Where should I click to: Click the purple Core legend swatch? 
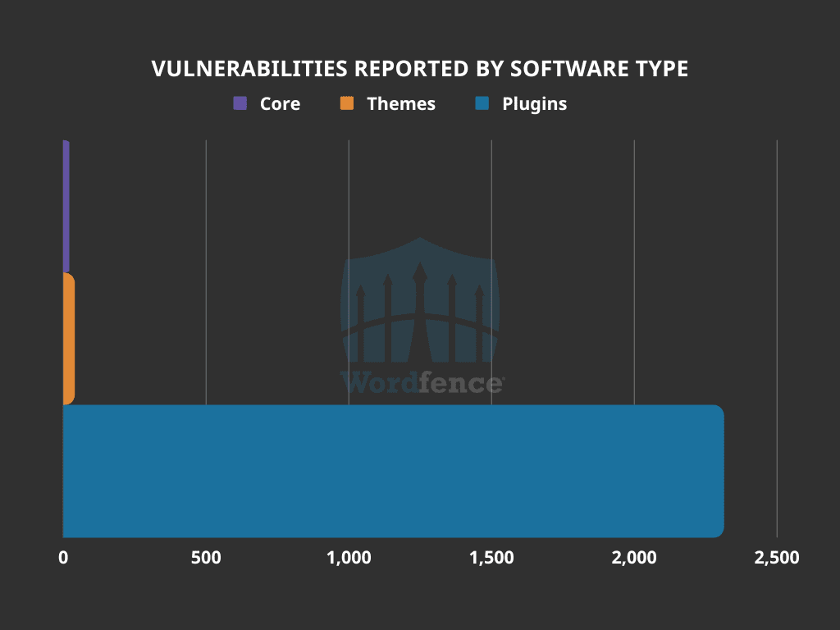coord(240,103)
